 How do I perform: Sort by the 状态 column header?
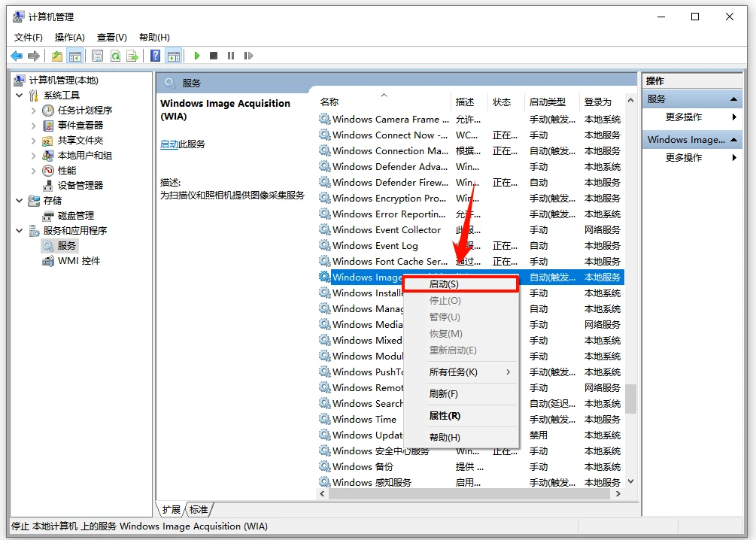point(506,102)
